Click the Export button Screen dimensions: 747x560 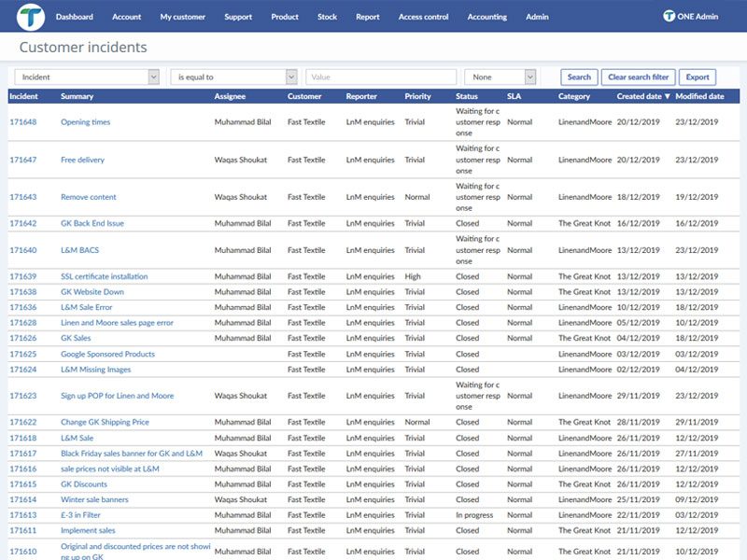[x=698, y=77]
